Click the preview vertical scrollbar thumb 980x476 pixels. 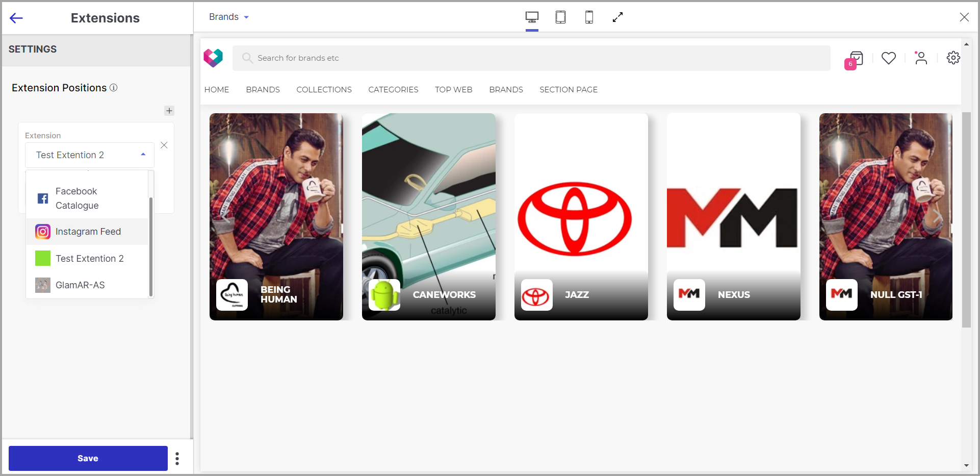coord(966,219)
